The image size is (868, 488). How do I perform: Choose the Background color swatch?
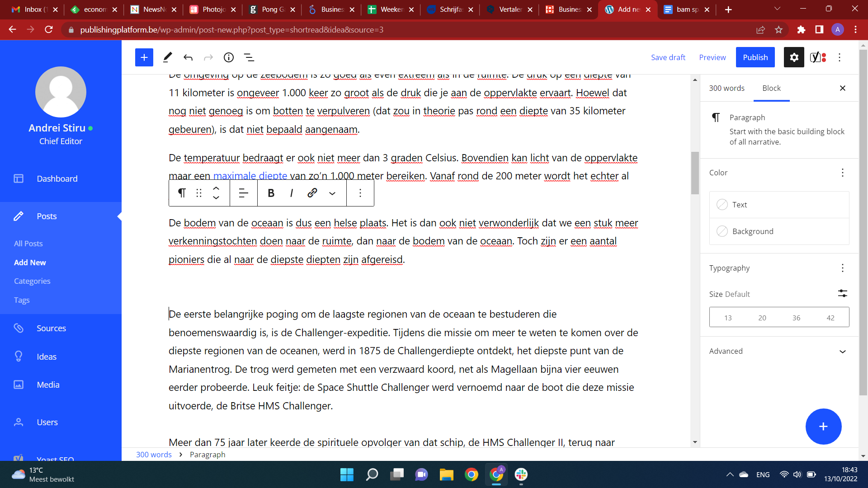[x=722, y=231]
